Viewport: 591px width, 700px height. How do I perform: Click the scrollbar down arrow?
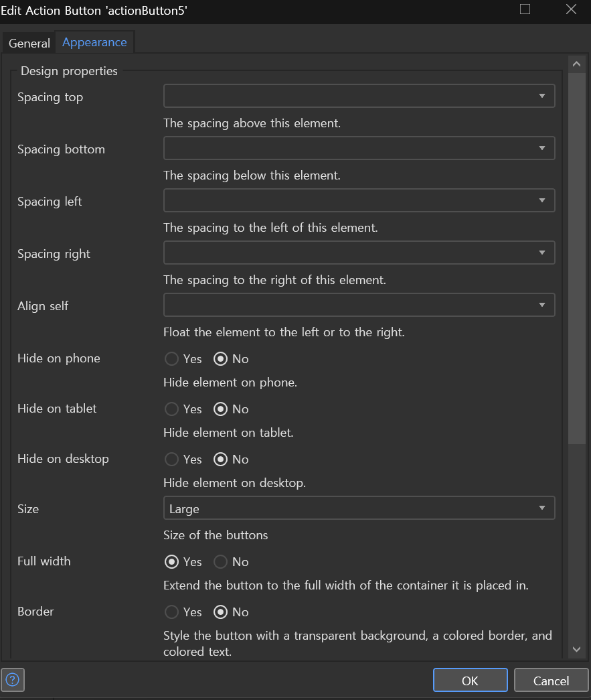click(x=577, y=650)
